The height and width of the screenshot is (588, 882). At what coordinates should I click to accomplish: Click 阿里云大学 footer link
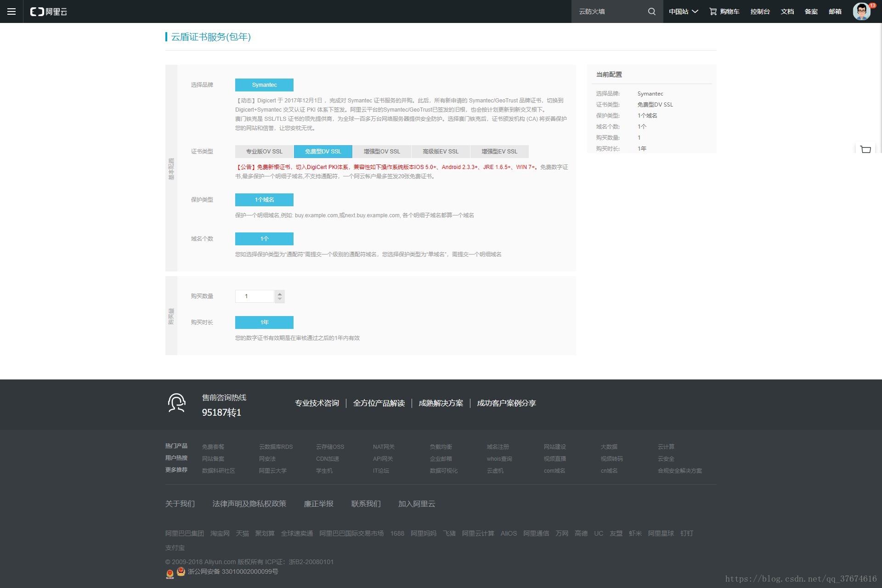tap(273, 471)
